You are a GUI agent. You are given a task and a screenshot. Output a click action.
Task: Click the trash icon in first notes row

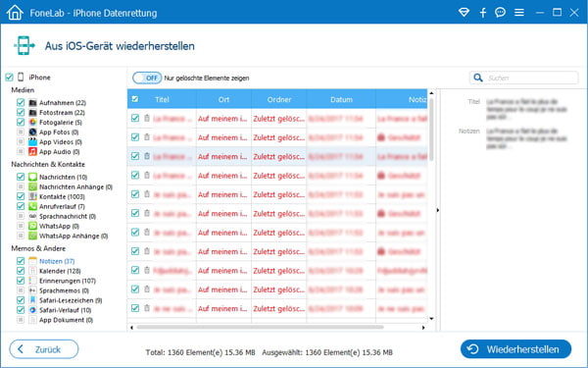(147, 118)
